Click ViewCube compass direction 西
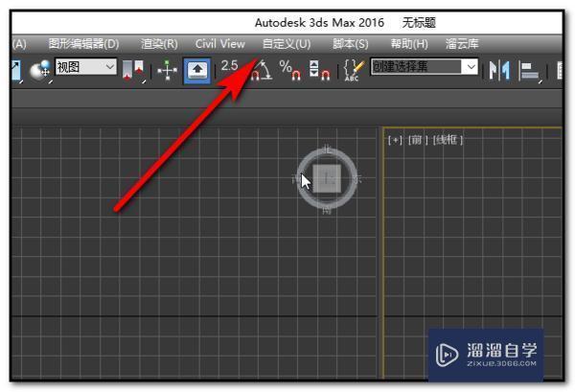The width and height of the screenshot is (575, 392). click(296, 179)
